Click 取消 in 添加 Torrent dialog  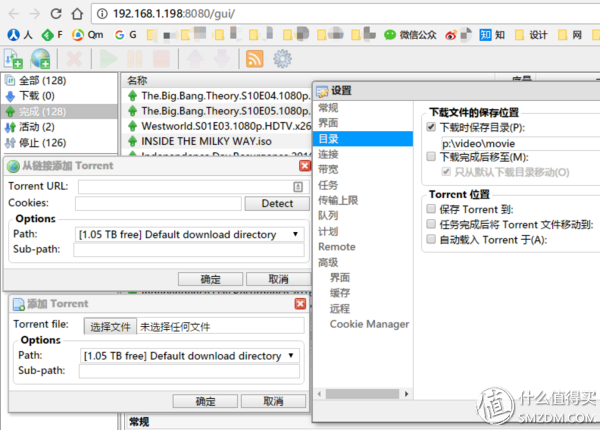coord(273,401)
